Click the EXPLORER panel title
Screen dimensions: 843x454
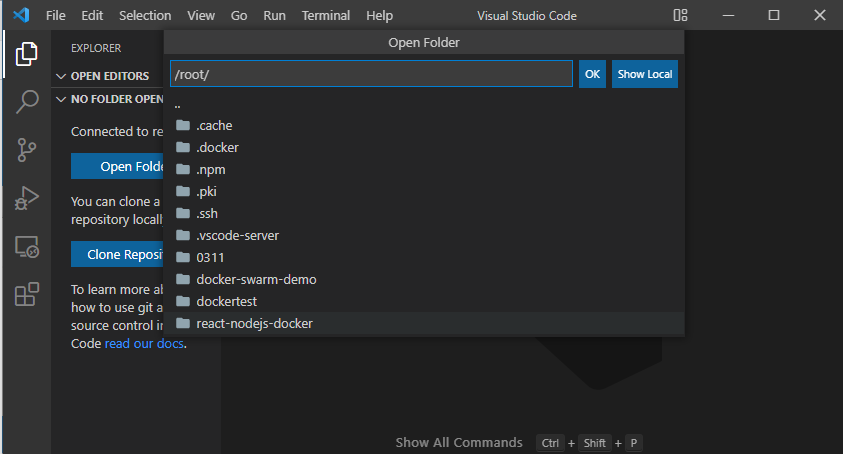(x=96, y=48)
